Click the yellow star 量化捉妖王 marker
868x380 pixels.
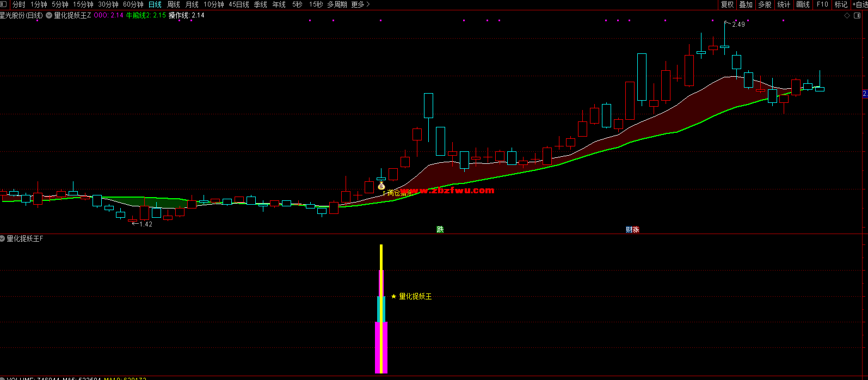pos(394,297)
